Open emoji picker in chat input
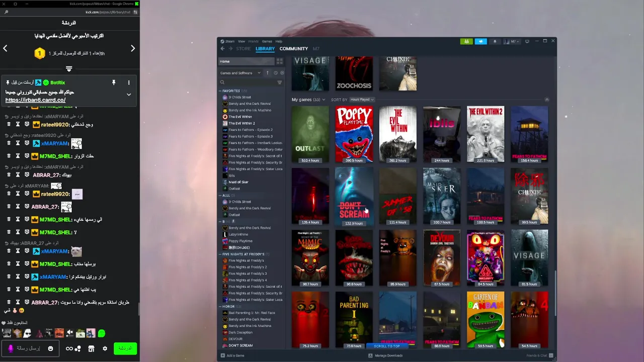Image resolution: width=644 pixels, height=362 pixels. pyautogui.click(x=50, y=348)
